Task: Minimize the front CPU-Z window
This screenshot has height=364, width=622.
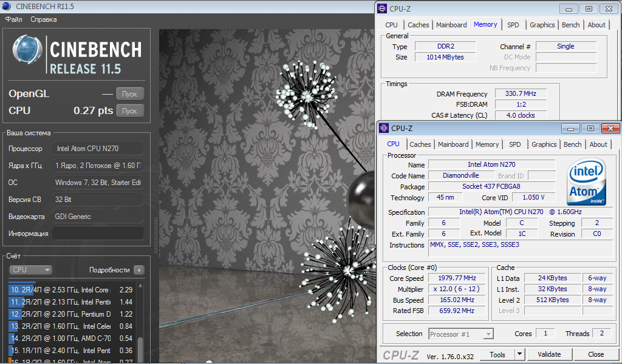Action: pyautogui.click(x=570, y=129)
